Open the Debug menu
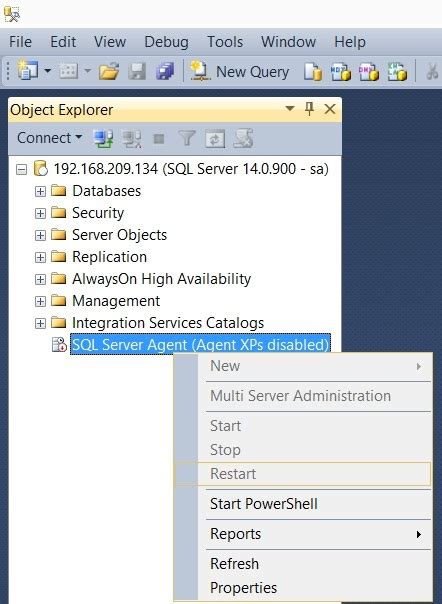This screenshot has width=442, height=604. 166,42
